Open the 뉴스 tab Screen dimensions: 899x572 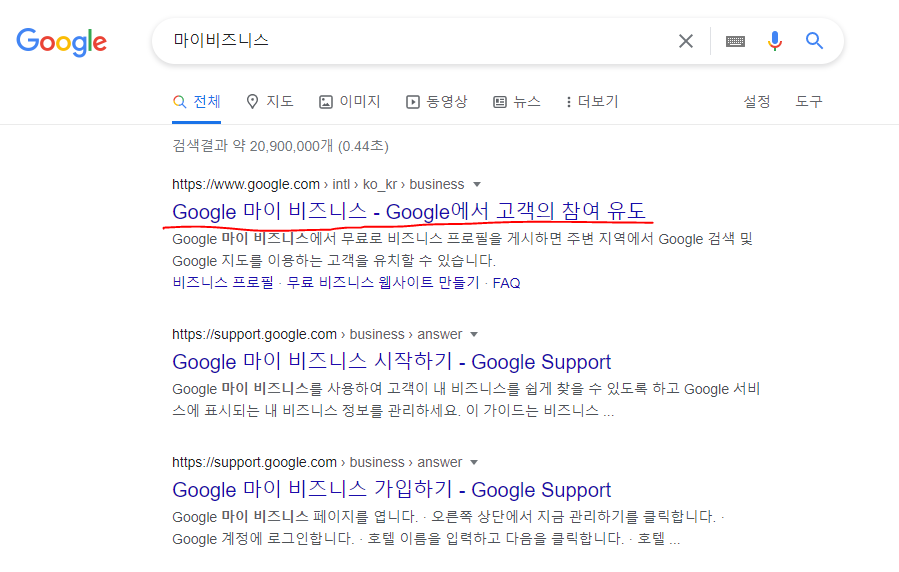click(517, 102)
